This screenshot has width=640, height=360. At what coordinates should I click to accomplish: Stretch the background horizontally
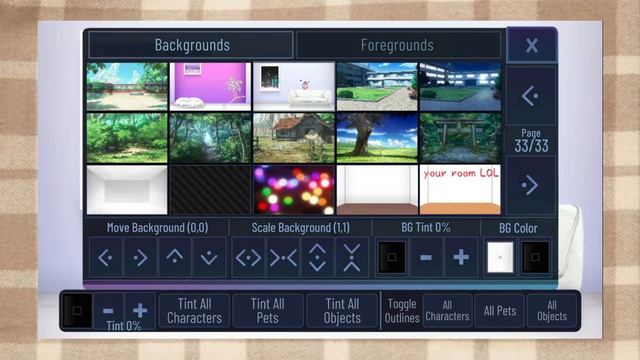pyautogui.click(x=248, y=258)
